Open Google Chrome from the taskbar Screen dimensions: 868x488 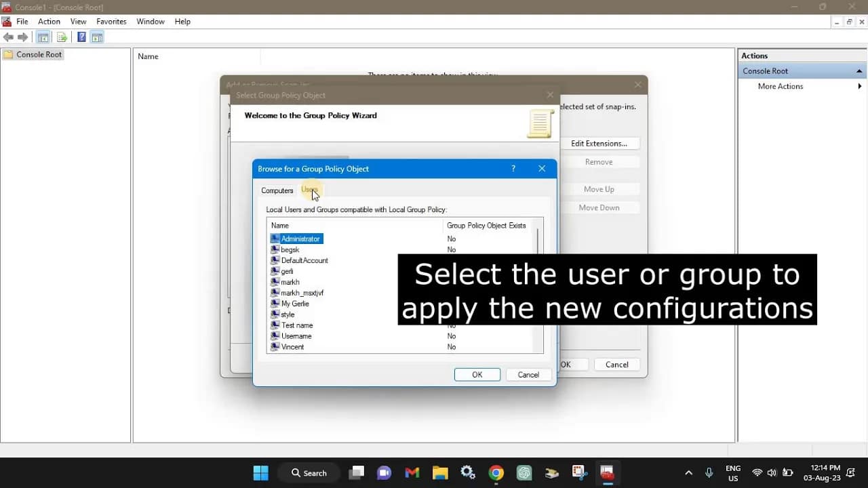pyautogui.click(x=496, y=472)
